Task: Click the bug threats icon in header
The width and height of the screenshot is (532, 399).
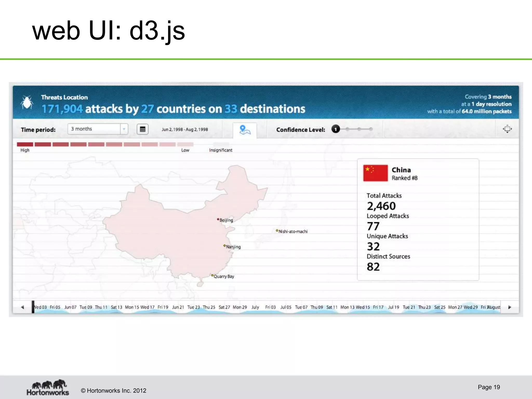Action: [x=27, y=102]
